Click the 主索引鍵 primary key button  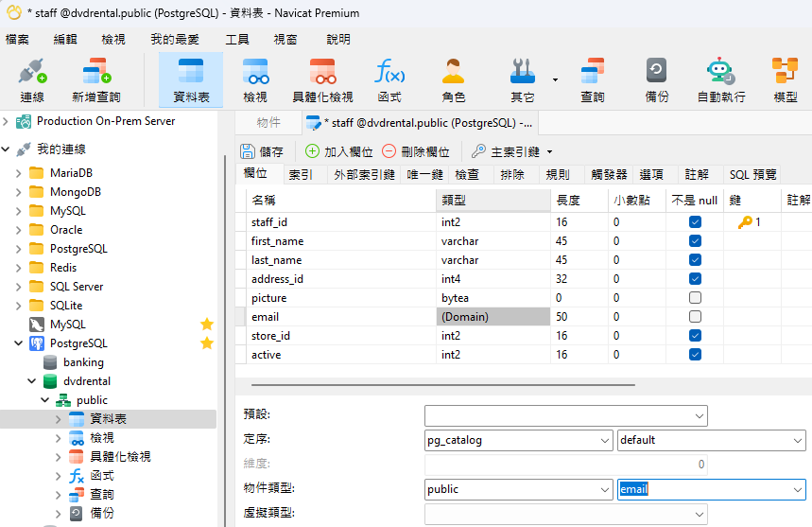coord(506,151)
